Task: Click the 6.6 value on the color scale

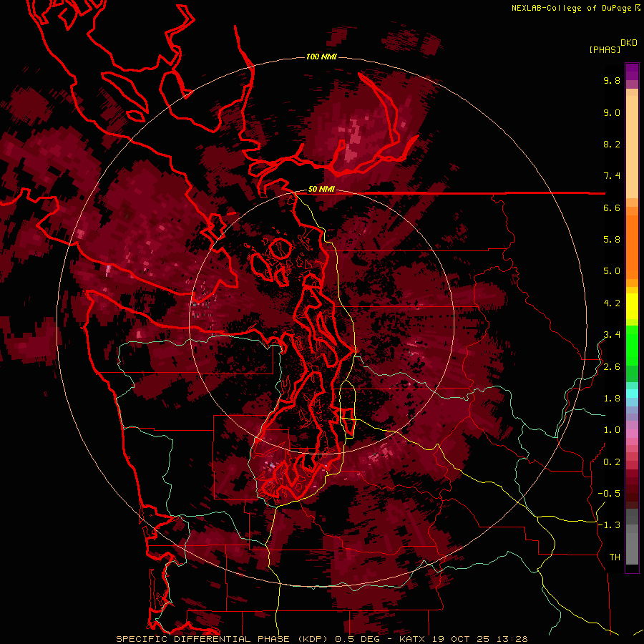Action: point(612,208)
